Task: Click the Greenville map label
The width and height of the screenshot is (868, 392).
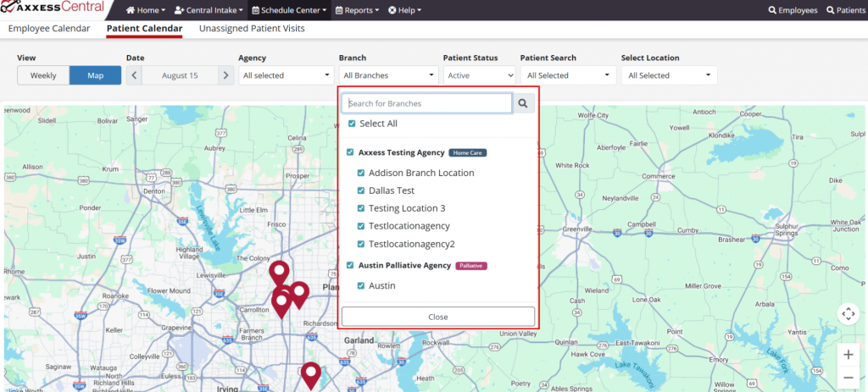Action: (577, 229)
